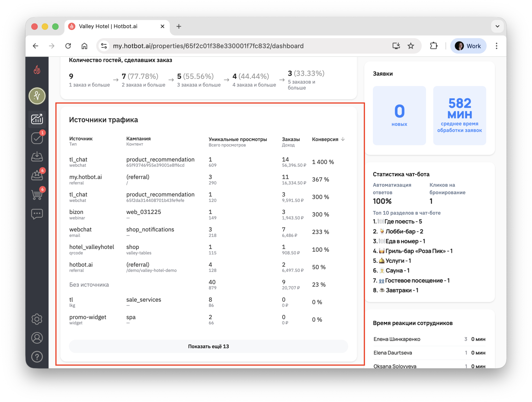Image resolution: width=532 pixels, height=402 pixels.
Task: Click the 0 новых requests card
Action: click(399, 115)
